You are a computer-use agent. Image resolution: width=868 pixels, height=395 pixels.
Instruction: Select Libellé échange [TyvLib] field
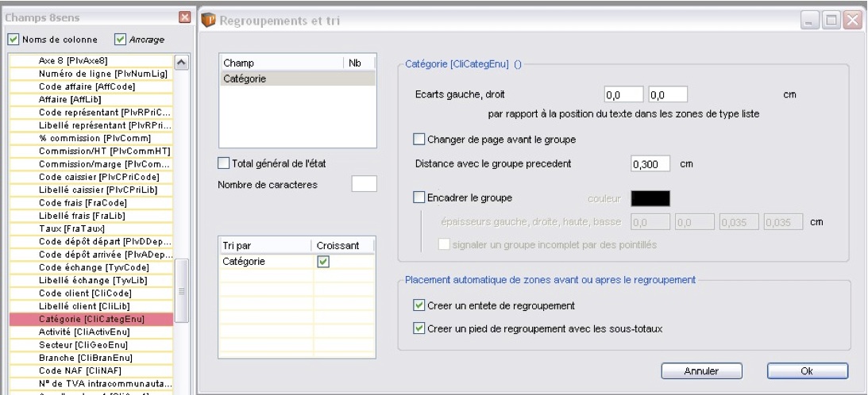(x=91, y=281)
